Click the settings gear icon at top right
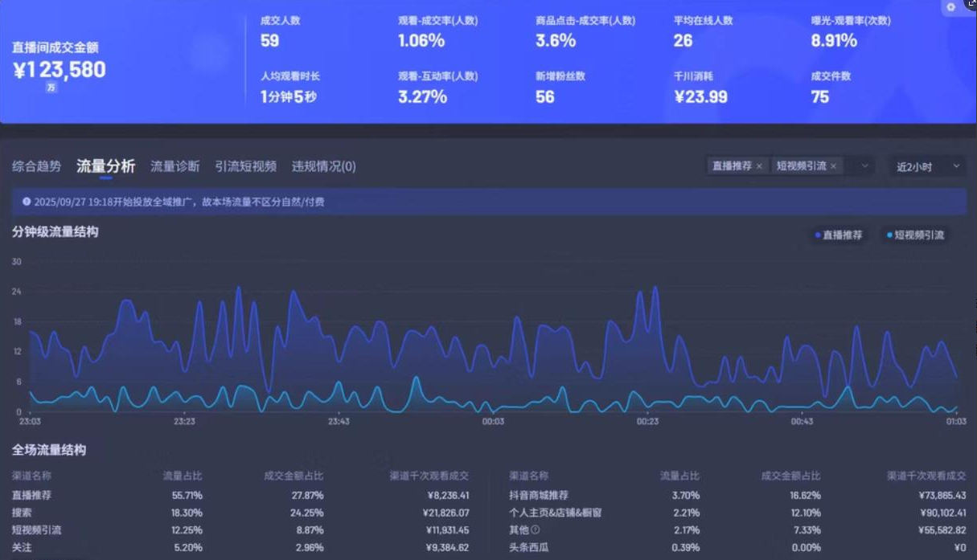977x560 pixels. point(950,6)
